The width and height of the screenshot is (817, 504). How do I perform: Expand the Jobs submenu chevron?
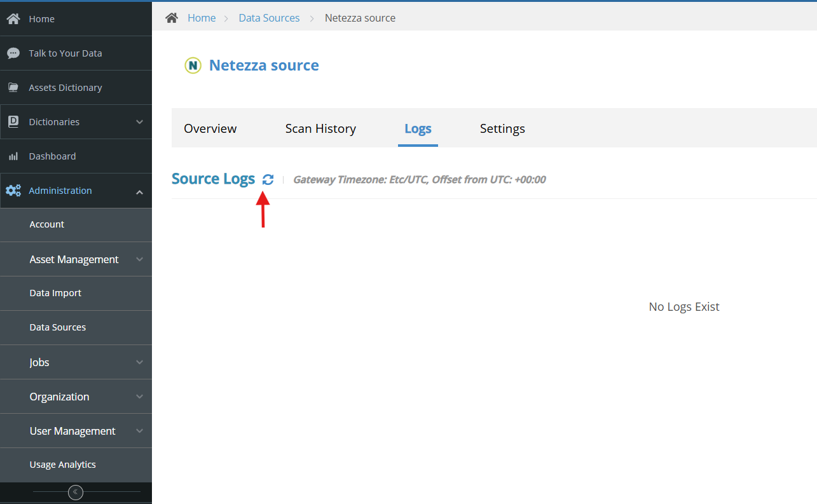coord(140,362)
